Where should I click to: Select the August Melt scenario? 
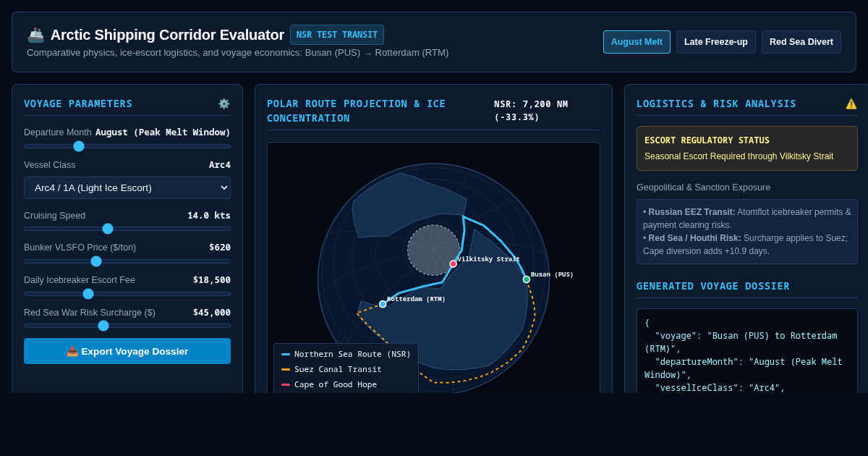[x=637, y=42]
